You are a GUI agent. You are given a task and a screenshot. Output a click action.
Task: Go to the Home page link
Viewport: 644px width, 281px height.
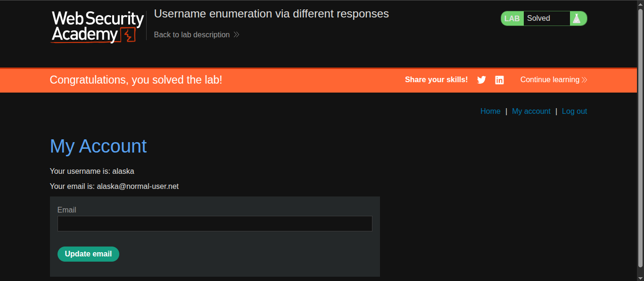490,111
